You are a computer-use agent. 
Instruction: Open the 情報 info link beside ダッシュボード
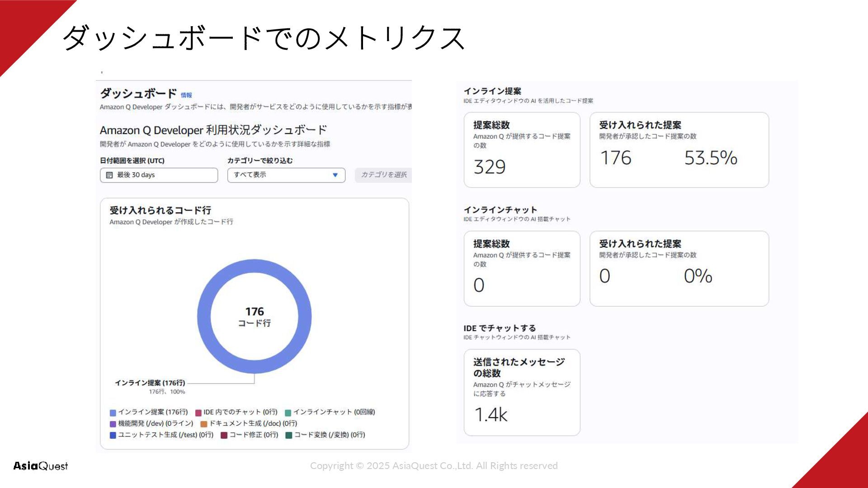(x=186, y=95)
